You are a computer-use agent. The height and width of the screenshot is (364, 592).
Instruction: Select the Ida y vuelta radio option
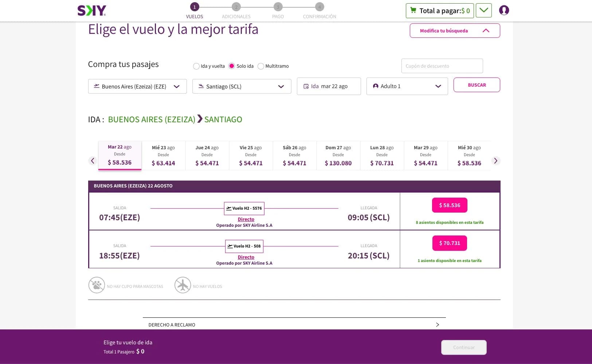196,66
